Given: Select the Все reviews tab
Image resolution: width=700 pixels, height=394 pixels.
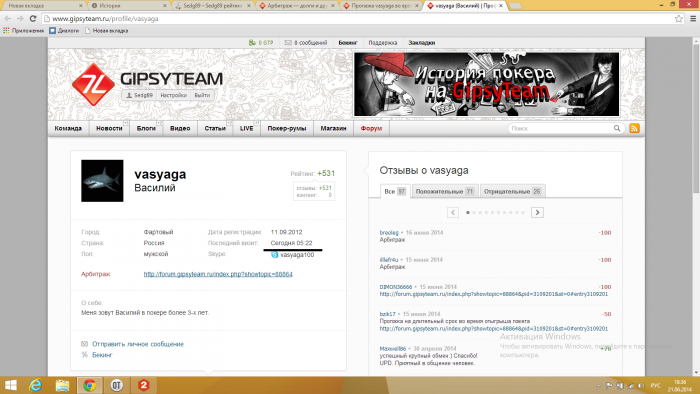Looking at the screenshot, I should 395,191.
